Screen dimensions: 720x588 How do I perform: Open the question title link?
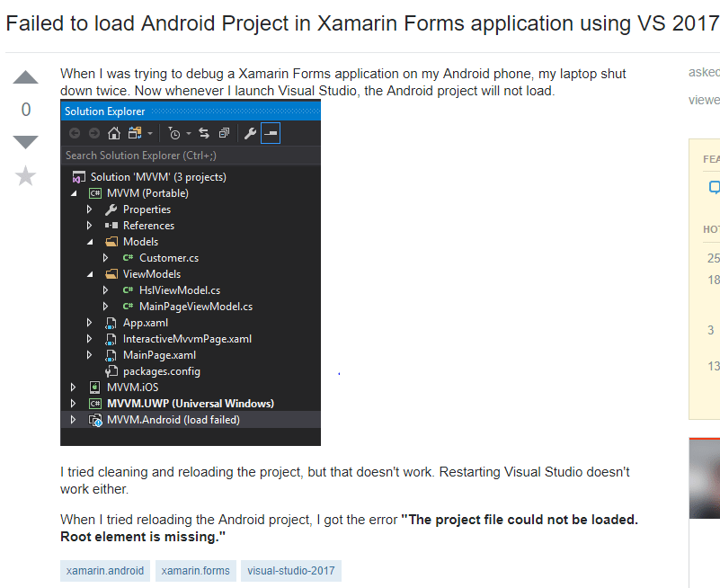(362, 23)
